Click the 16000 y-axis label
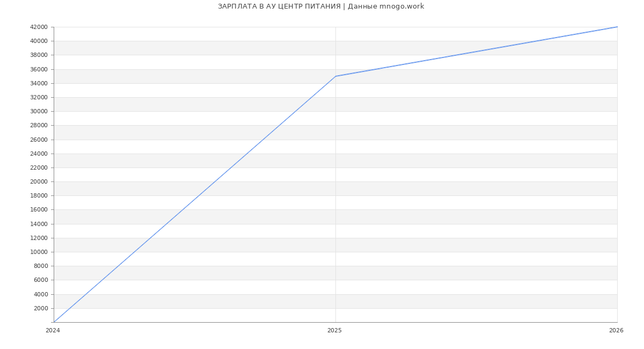 point(39,210)
